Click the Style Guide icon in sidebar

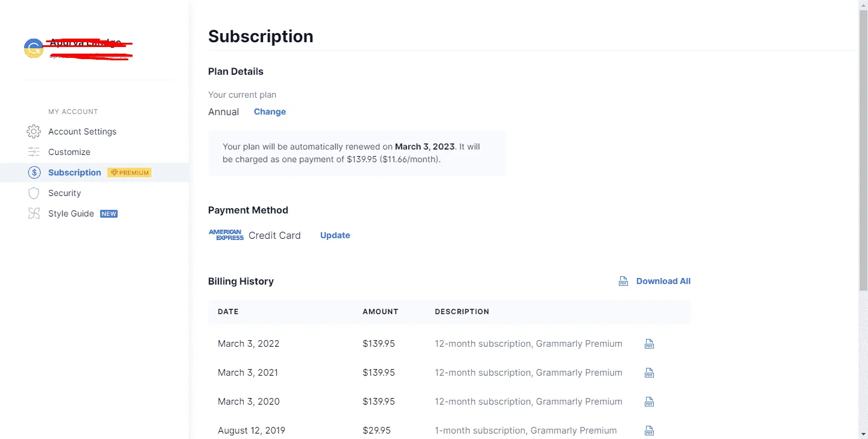click(34, 213)
